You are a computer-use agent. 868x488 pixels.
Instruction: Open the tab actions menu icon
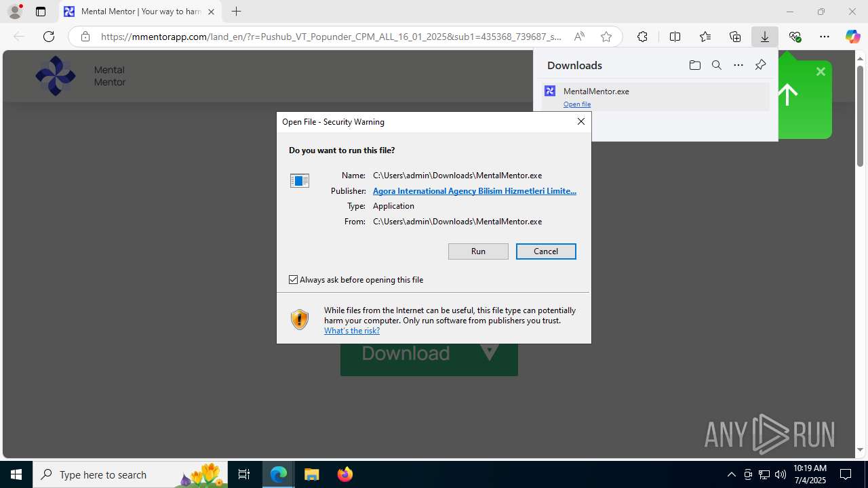[41, 12]
